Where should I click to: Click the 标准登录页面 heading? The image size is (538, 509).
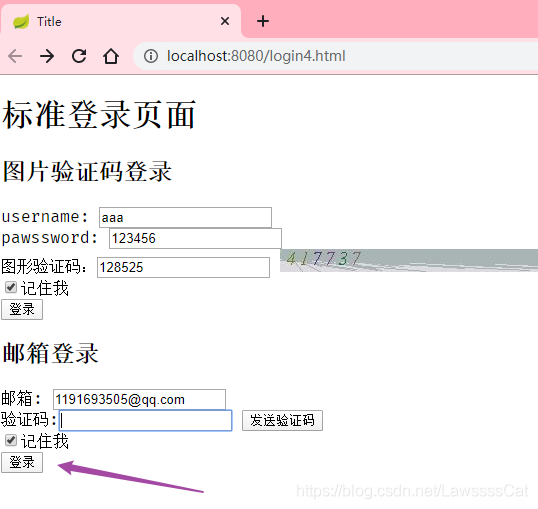[99, 115]
